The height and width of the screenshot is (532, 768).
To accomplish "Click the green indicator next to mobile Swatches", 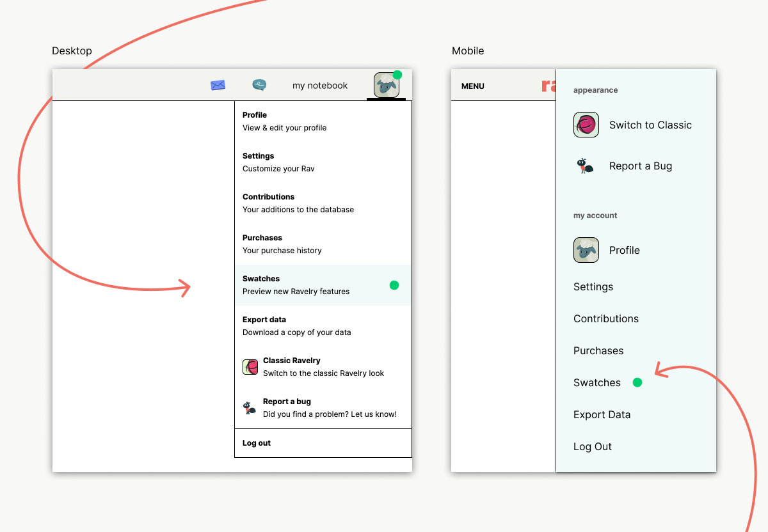I will 637,382.
